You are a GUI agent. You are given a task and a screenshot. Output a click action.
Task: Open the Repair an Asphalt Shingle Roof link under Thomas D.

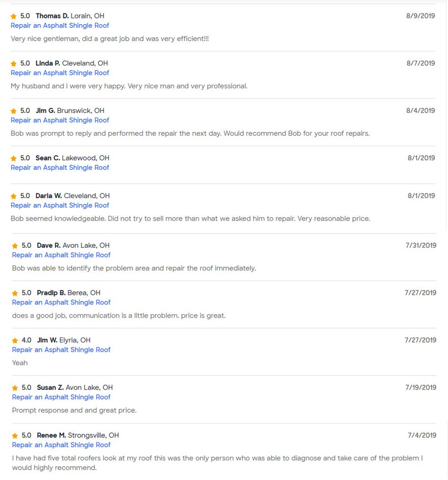pos(60,26)
